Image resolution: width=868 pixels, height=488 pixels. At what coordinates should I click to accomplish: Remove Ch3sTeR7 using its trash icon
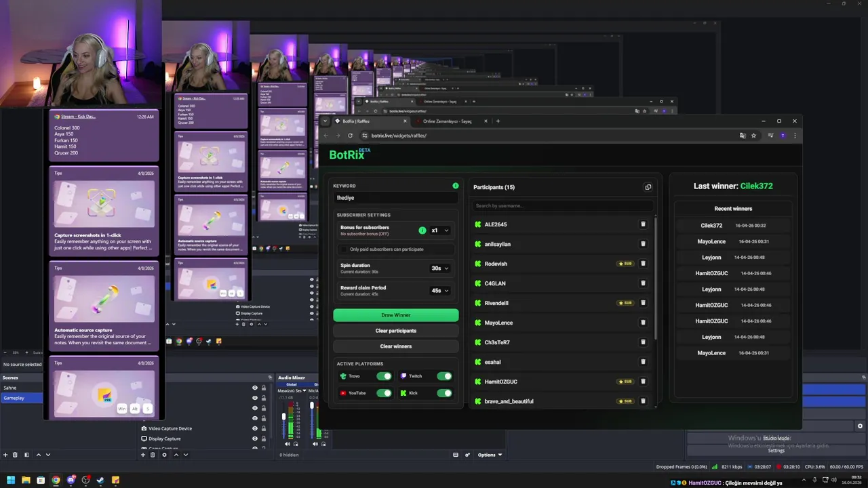click(643, 342)
